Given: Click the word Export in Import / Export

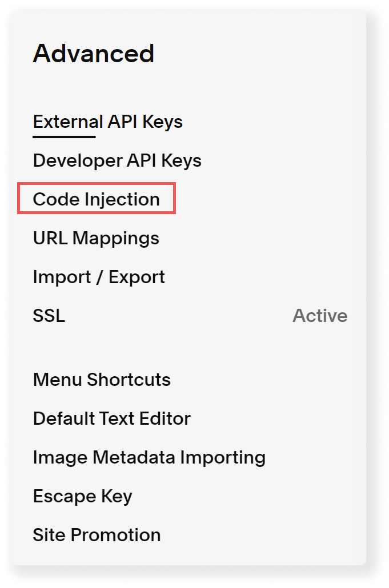Looking at the screenshot, I should [137, 277].
